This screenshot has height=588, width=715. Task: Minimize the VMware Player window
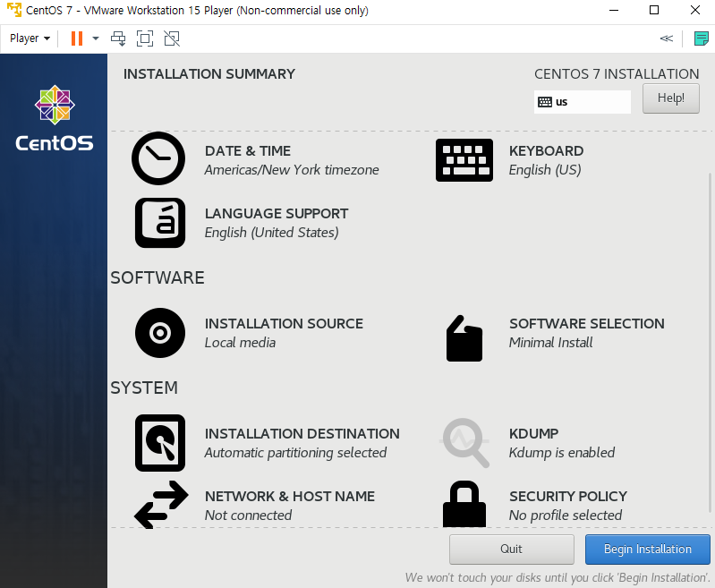coord(614,10)
